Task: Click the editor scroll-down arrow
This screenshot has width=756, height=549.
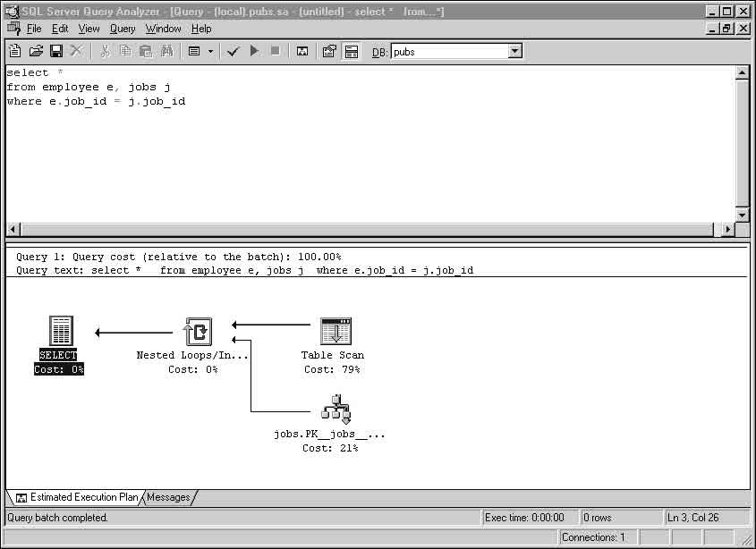Action: point(742,215)
